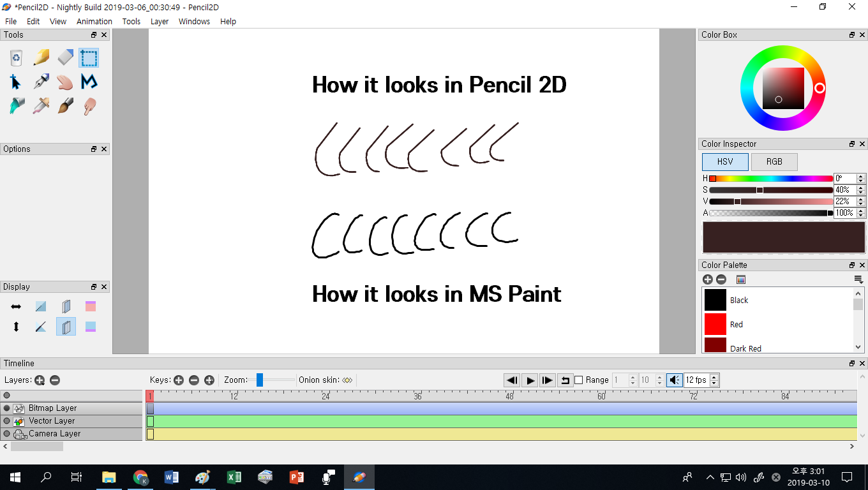The image size is (868, 490).
Task: Remove keyframe with Keys minus icon
Action: 194,380
